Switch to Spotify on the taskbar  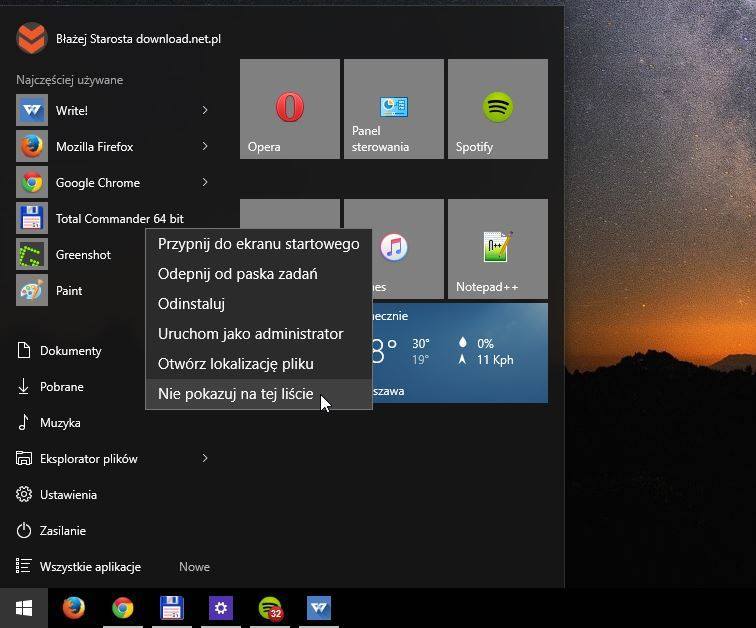click(270, 608)
